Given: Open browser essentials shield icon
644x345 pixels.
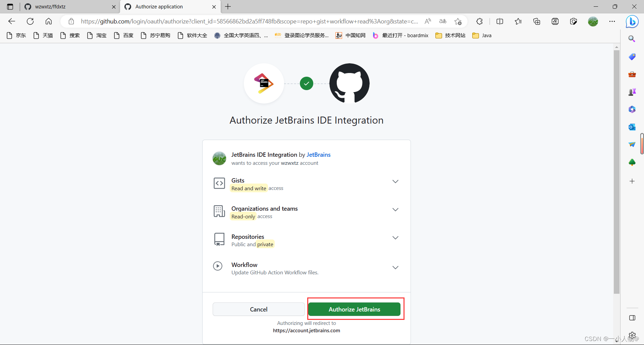Looking at the screenshot, I should 574,21.
